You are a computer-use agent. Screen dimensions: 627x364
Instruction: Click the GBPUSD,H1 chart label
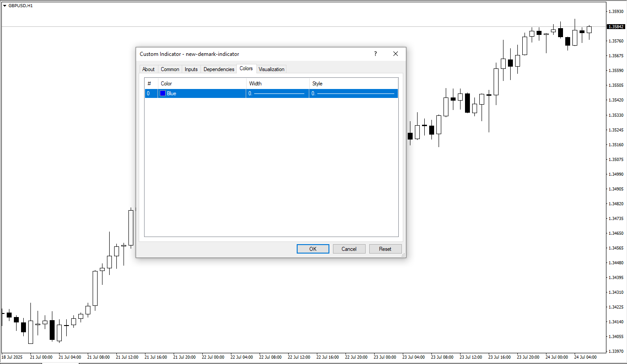click(21, 6)
